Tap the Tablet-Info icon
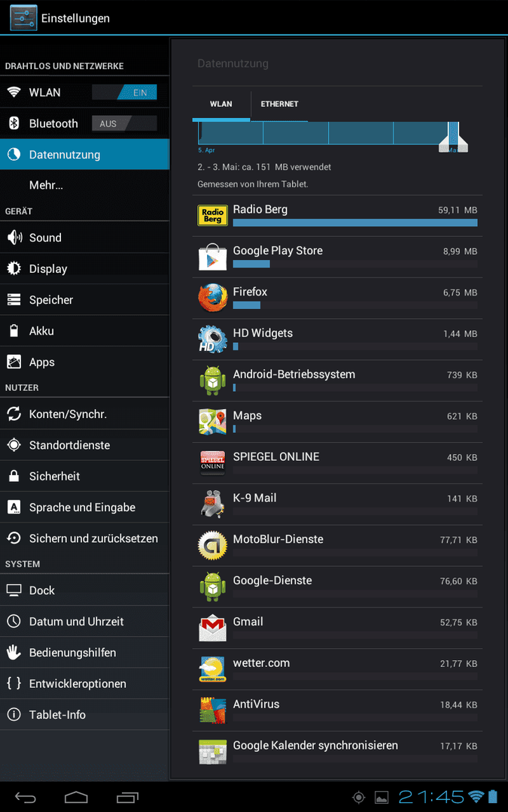This screenshot has height=812, width=508. (14, 715)
